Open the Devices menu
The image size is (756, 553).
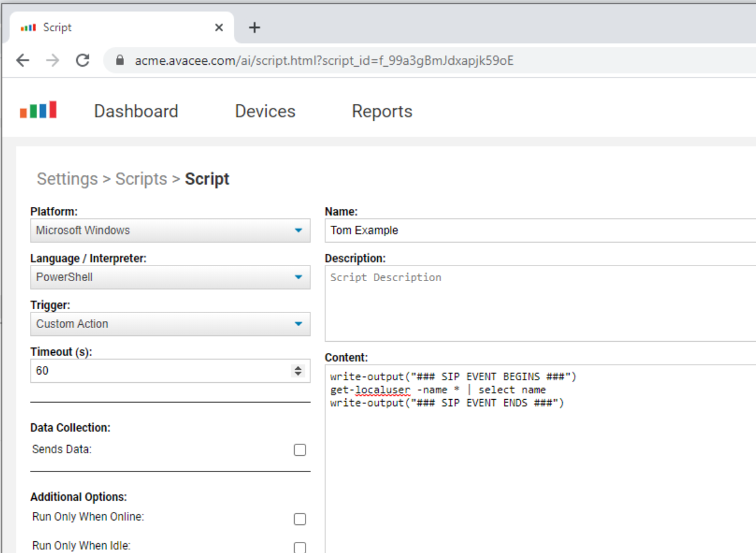tap(265, 111)
